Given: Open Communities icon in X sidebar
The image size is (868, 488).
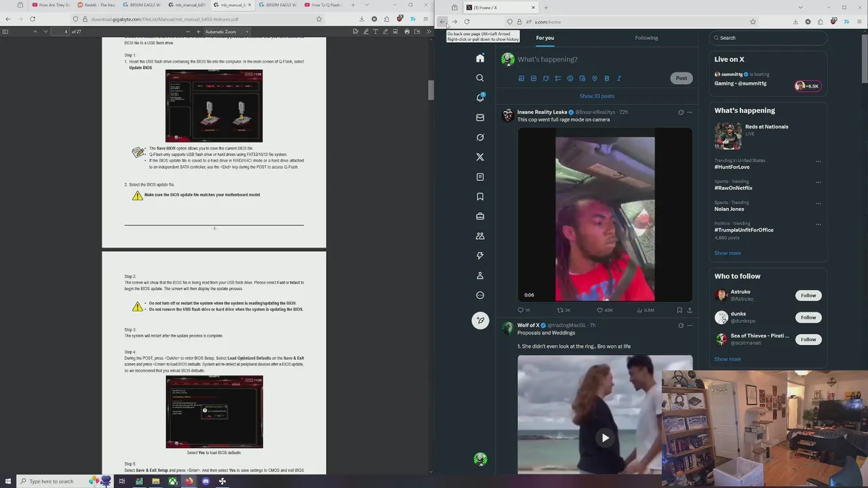Looking at the screenshot, I should 480,236.
